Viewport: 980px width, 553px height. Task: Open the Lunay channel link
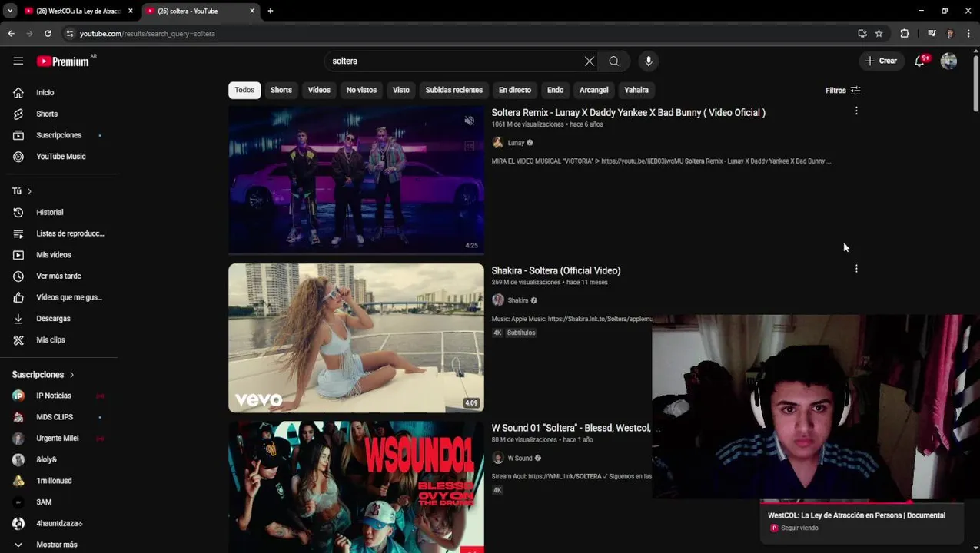(516, 143)
